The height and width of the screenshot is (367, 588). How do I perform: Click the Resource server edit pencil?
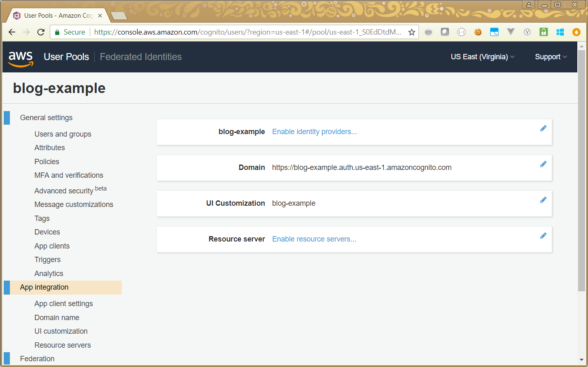click(543, 236)
